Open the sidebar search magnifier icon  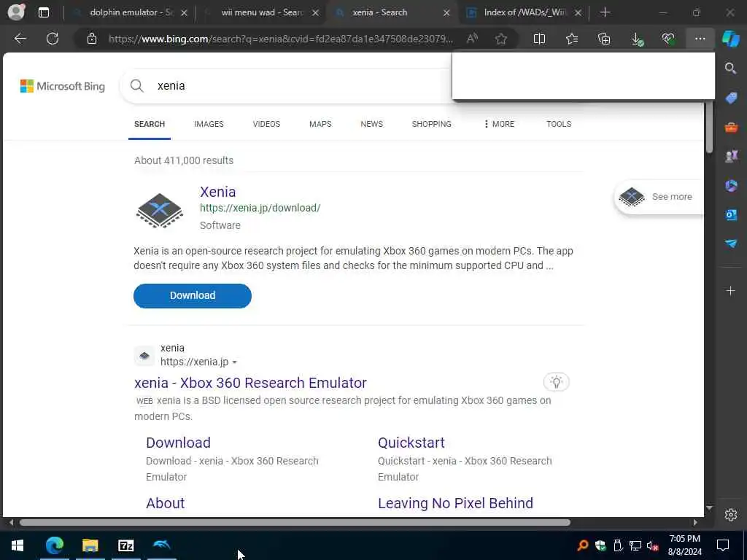[731, 69]
